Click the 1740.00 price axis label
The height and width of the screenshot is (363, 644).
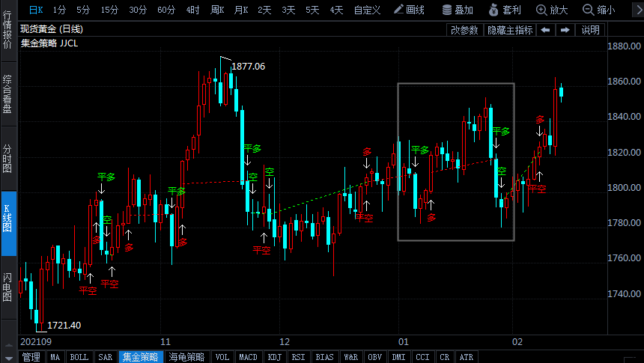[625, 293]
